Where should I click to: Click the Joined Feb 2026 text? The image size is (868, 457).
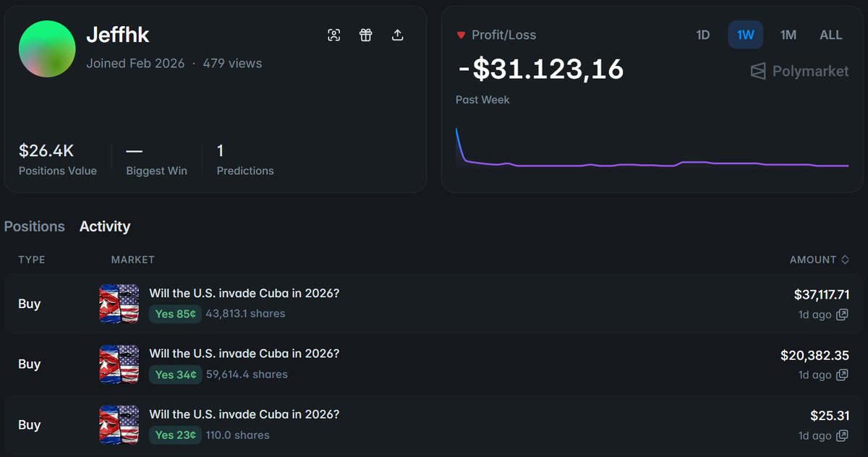click(135, 64)
